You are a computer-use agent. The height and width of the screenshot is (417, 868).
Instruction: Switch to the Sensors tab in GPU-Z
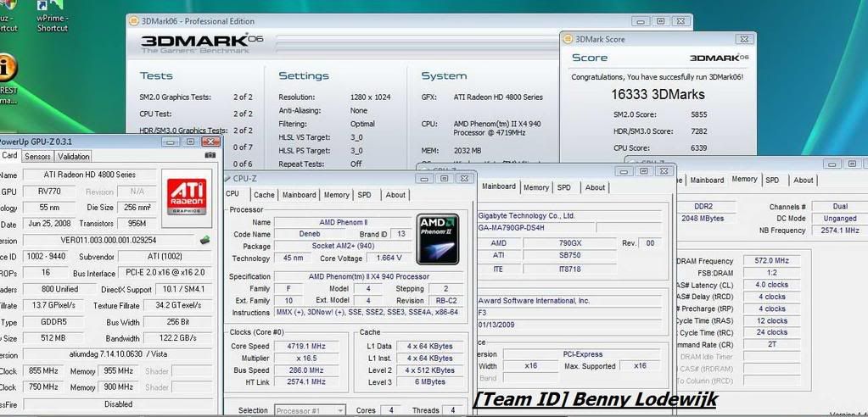click(37, 157)
